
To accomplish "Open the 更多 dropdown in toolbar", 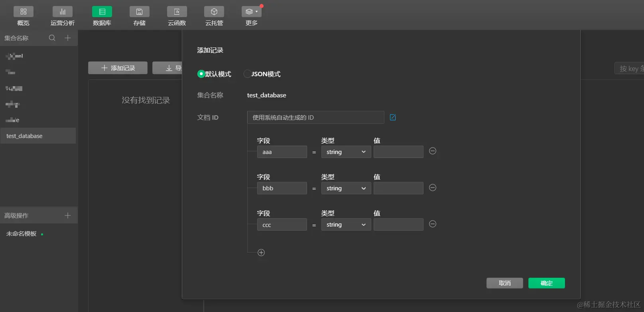I will click(251, 12).
